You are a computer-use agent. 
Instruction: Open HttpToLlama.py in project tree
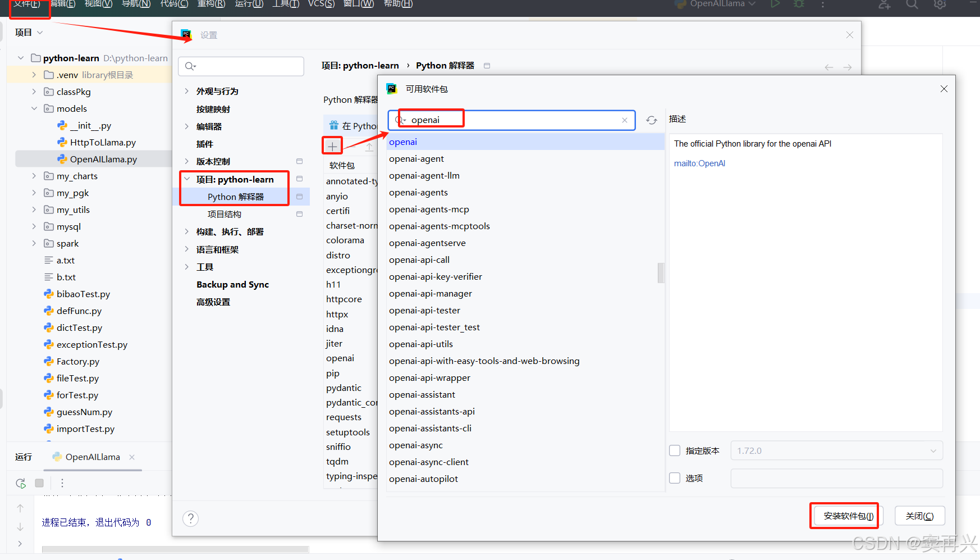click(103, 143)
